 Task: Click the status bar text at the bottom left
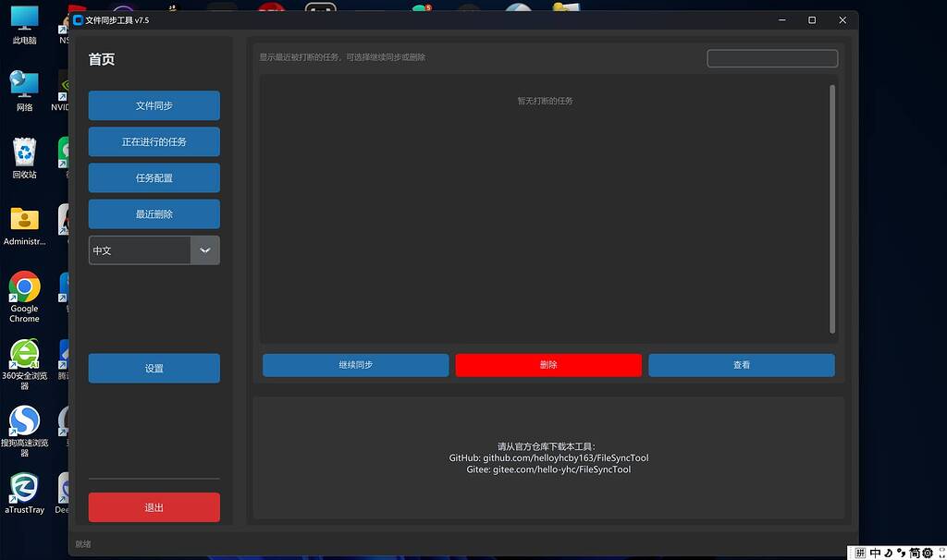point(82,544)
